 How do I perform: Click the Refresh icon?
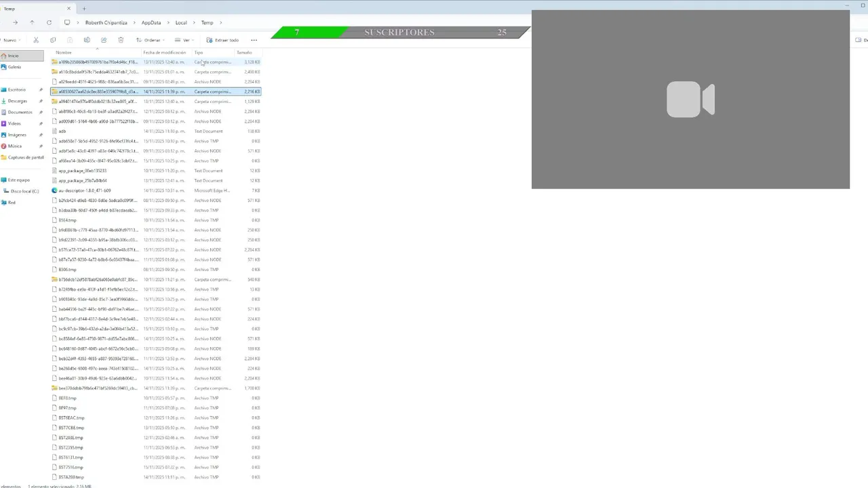[49, 22]
